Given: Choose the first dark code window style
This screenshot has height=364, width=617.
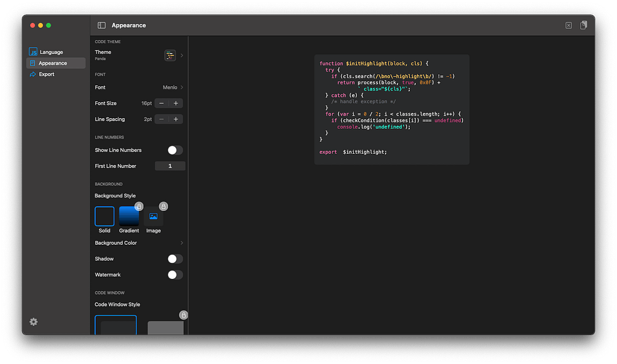Looking at the screenshot, I should (x=116, y=325).
